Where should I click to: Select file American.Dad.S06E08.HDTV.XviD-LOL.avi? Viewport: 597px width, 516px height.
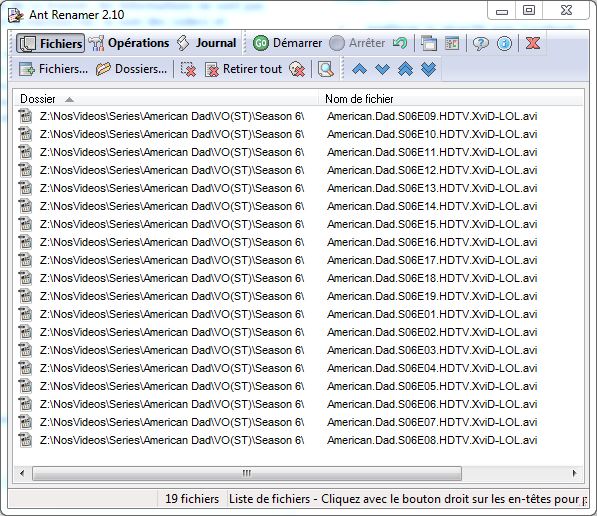[432, 440]
